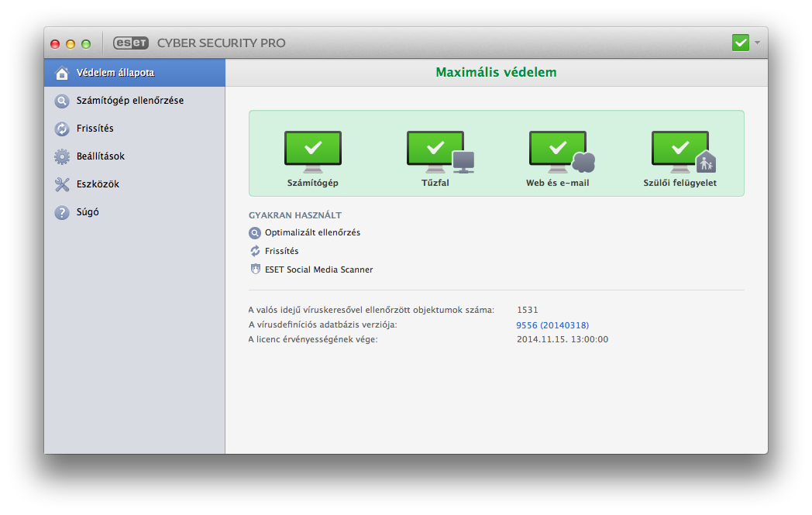Expand the dropdown arrow next to green checkmark

757,43
